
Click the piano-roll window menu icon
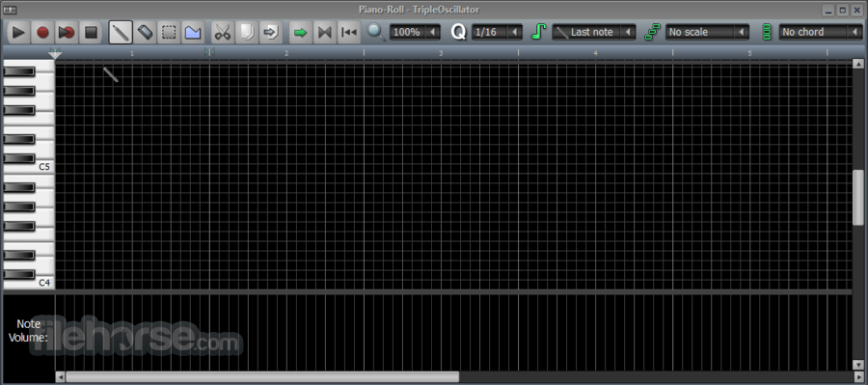(x=10, y=10)
